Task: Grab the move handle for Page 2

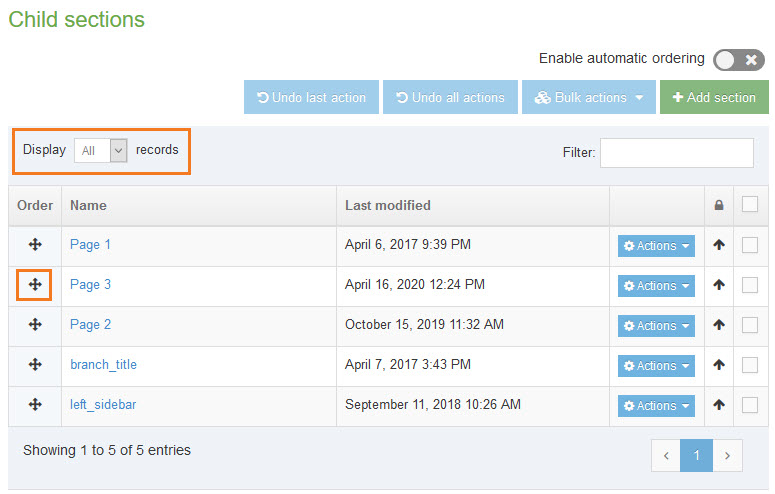Action: point(35,324)
